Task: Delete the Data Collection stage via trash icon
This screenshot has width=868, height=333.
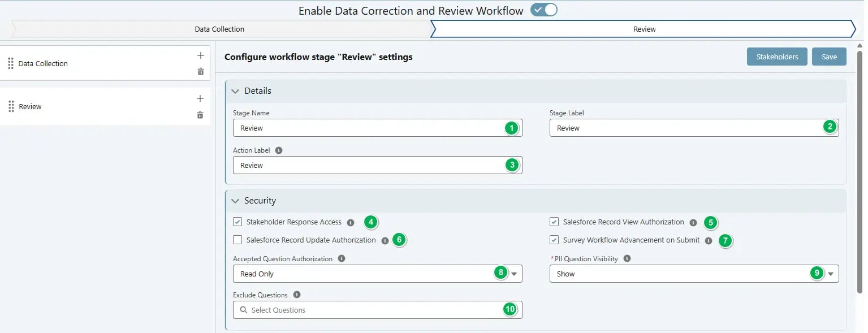Action: click(200, 71)
